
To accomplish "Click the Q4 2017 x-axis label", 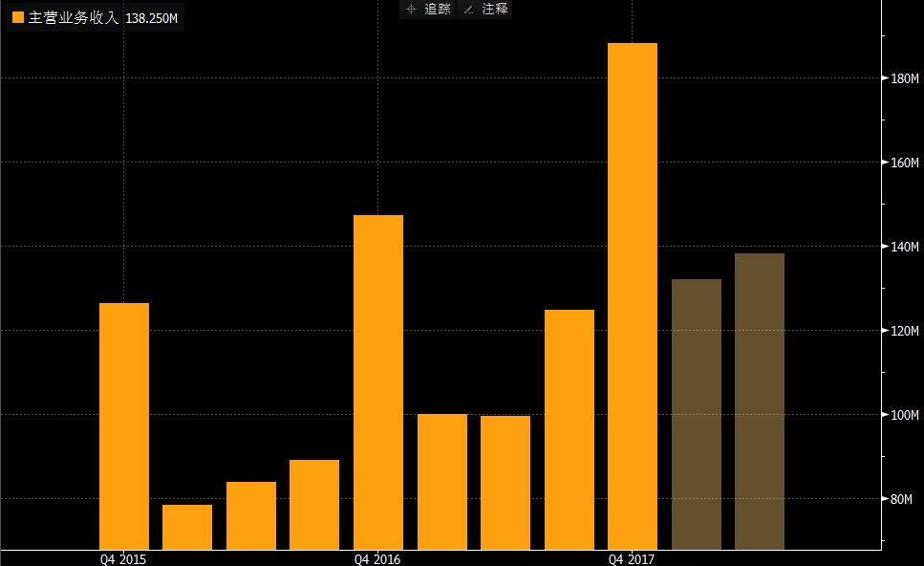I will pyautogui.click(x=633, y=558).
